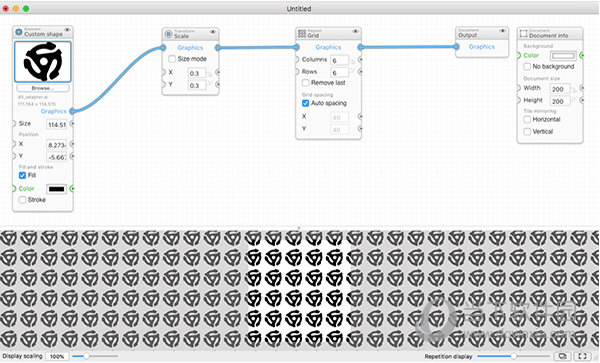Click the Rows value field

pos(340,73)
